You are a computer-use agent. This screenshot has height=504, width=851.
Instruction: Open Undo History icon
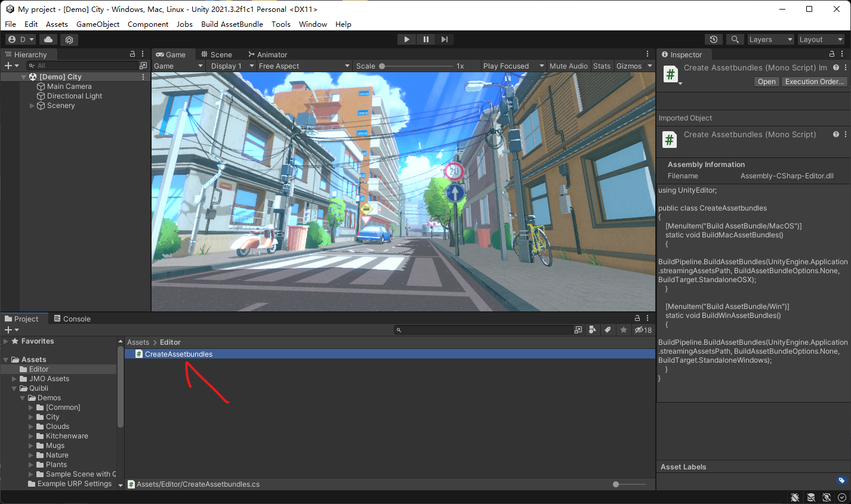[x=714, y=39]
